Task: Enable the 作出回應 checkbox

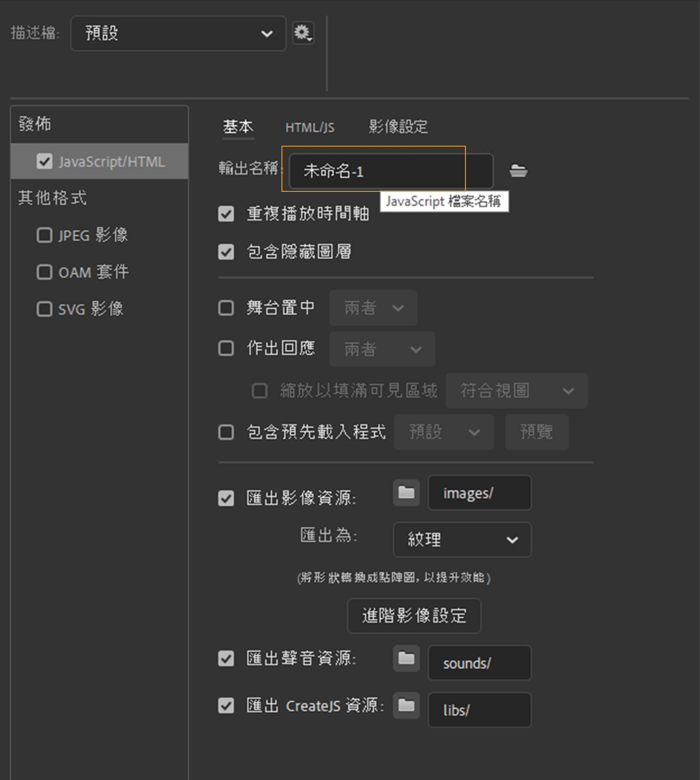Action: pos(226,349)
